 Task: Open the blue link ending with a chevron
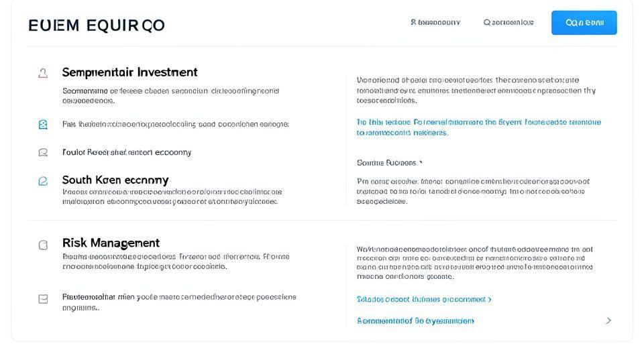[x=424, y=299]
